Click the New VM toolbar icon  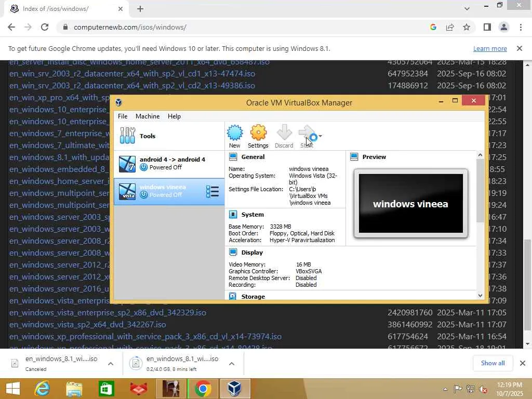pos(235,136)
